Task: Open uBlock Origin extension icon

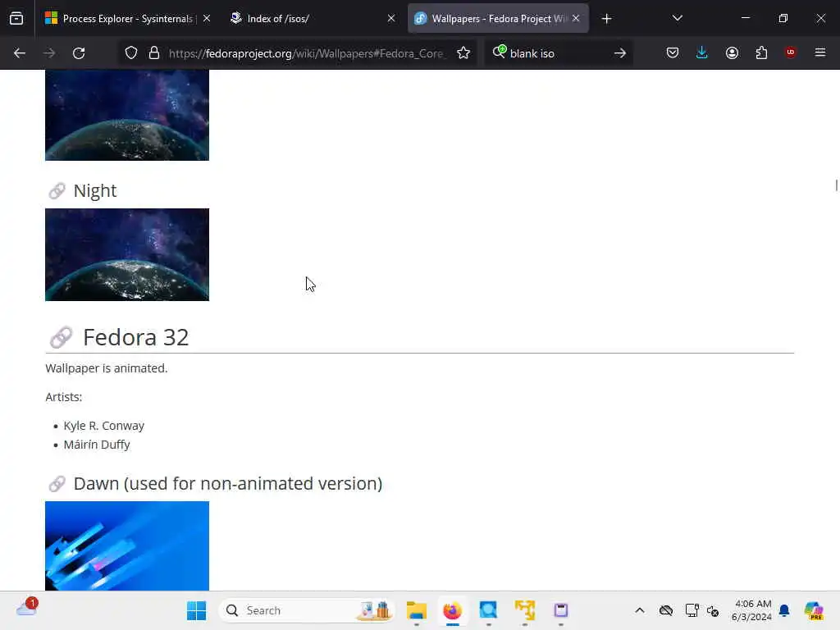Action: point(791,52)
